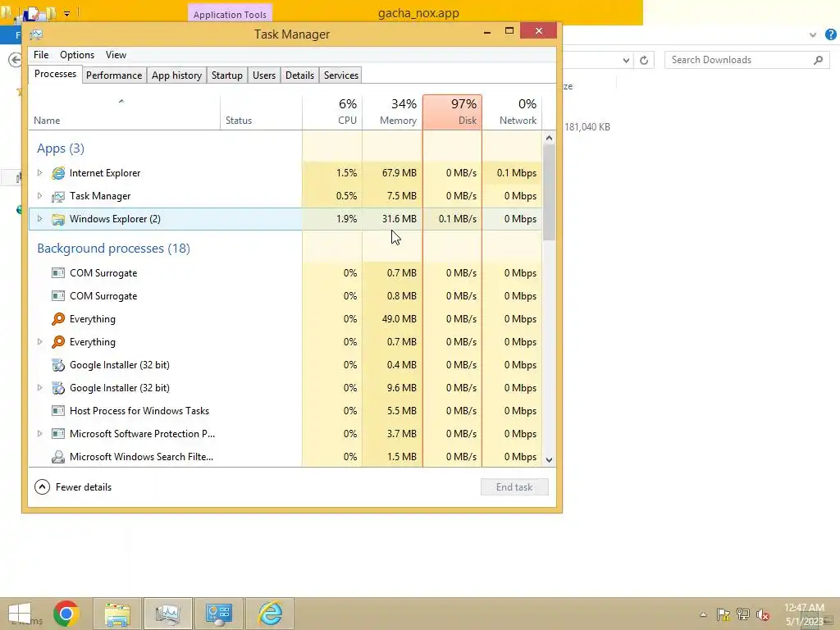Image resolution: width=840 pixels, height=630 pixels.
Task: Click the scroll down arrow in process list
Action: pyautogui.click(x=549, y=459)
